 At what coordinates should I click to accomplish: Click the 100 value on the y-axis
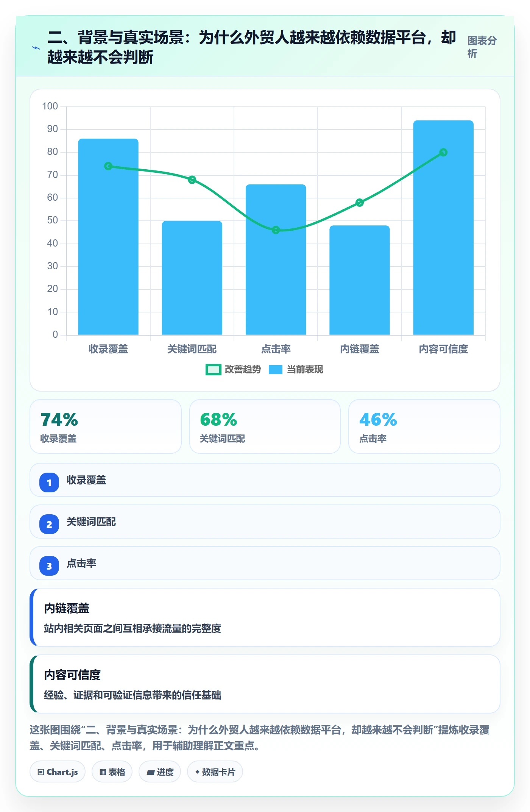[x=50, y=106]
